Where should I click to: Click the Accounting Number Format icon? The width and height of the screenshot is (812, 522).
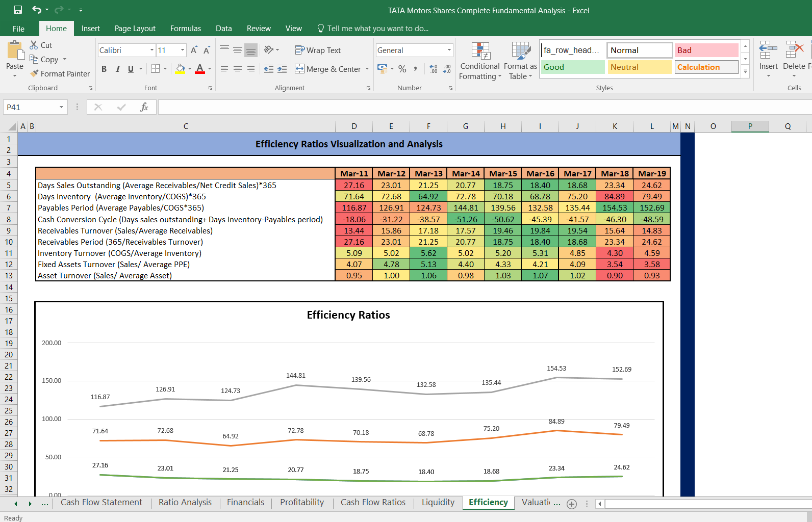(x=382, y=68)
